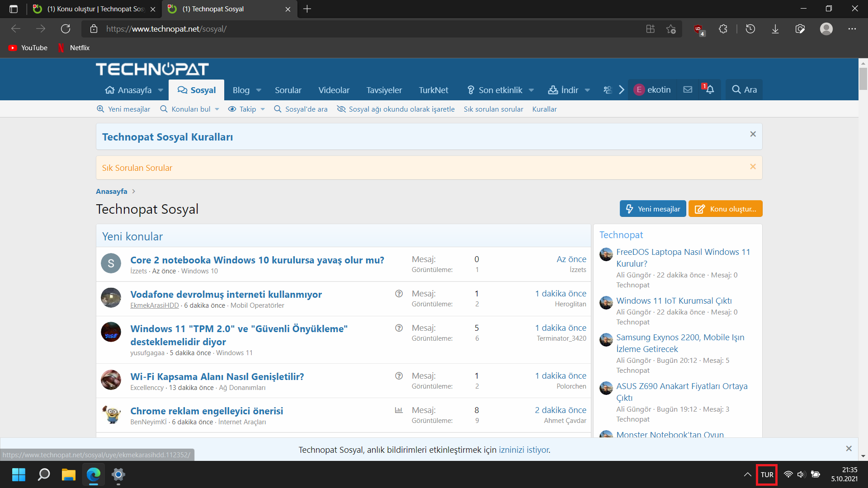Viewport: 868px width, 488px height.
Task: Click the browser history icon
Action: coord(750,29)
